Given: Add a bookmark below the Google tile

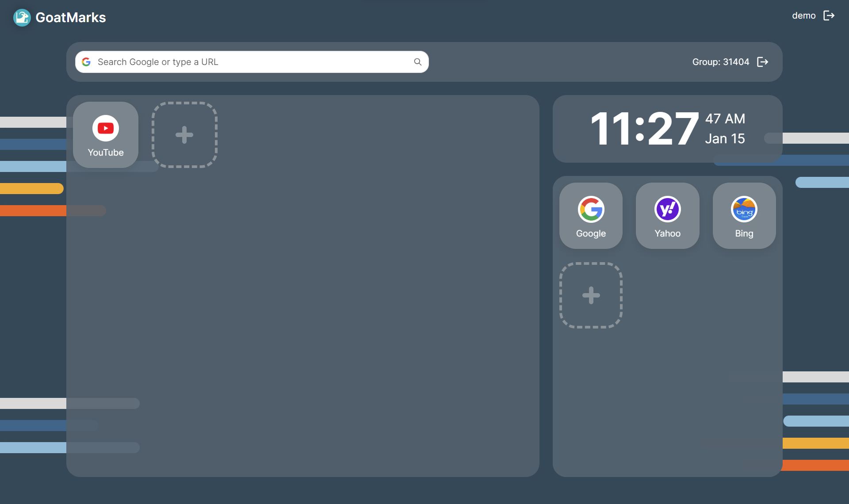Looking at the screenshot, I should pyautogui.click(x=591, y=295).
